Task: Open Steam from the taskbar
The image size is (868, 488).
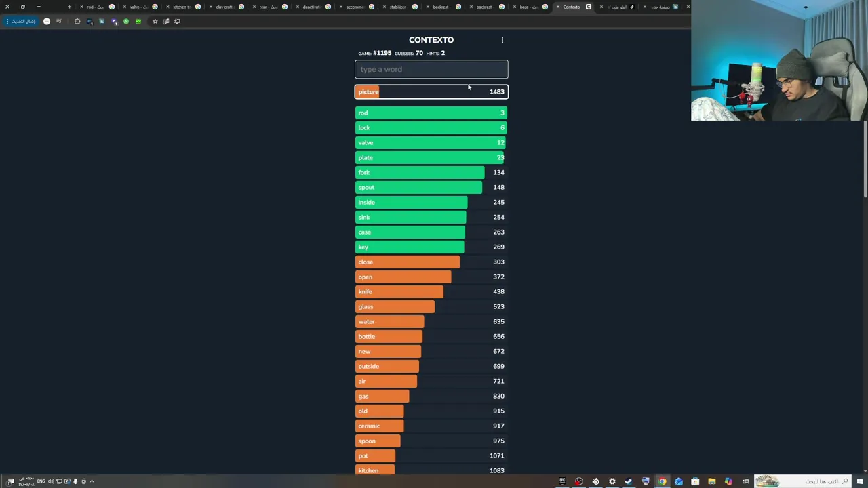Action: pos(629,481)
